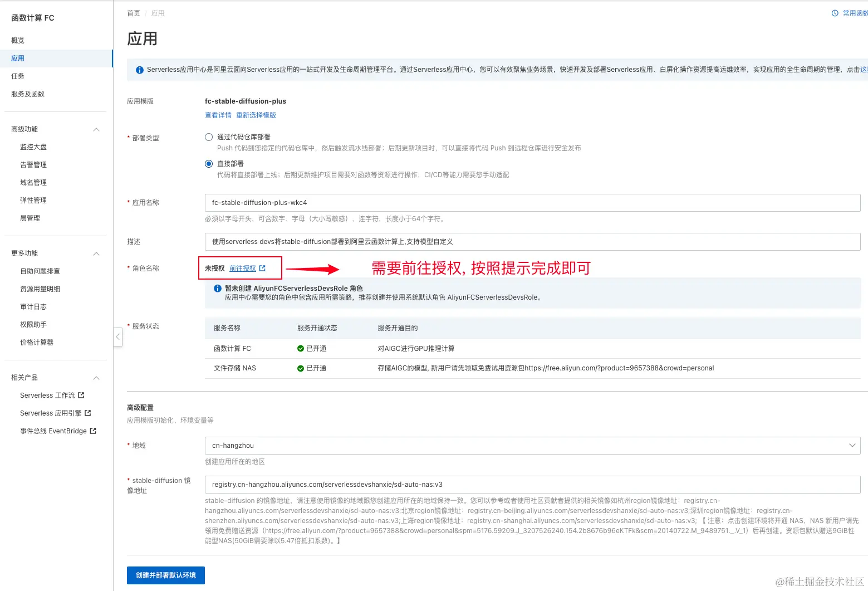Click the external link icon next to Serverless 应用引擎
The image size is (868, 591).
tap(88, 413)
